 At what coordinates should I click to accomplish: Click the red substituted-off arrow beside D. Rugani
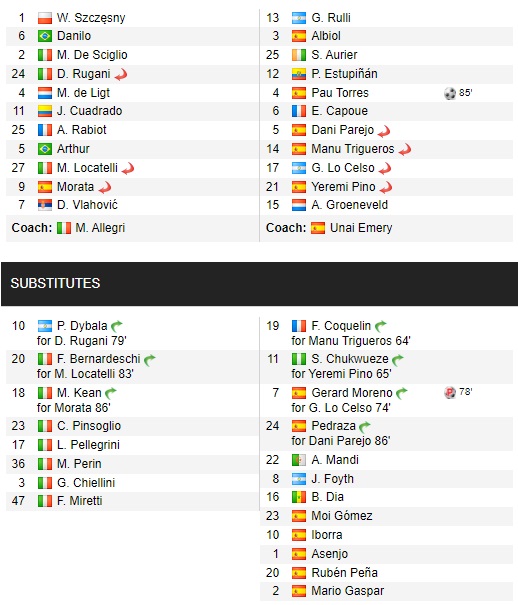click(121, 74)
